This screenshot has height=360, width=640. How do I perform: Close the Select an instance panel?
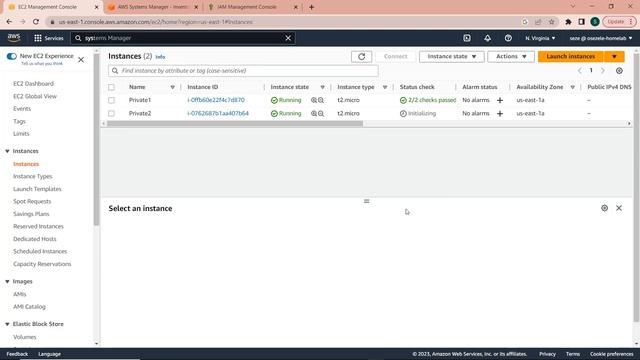619,208
